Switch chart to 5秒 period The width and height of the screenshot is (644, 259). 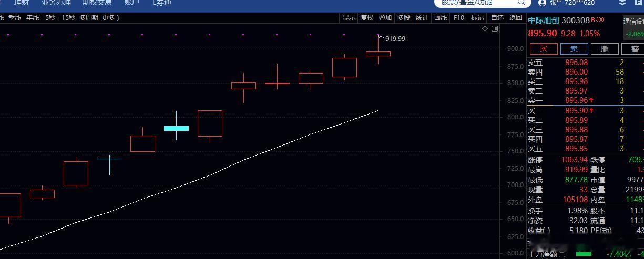(x=50, y=17)
